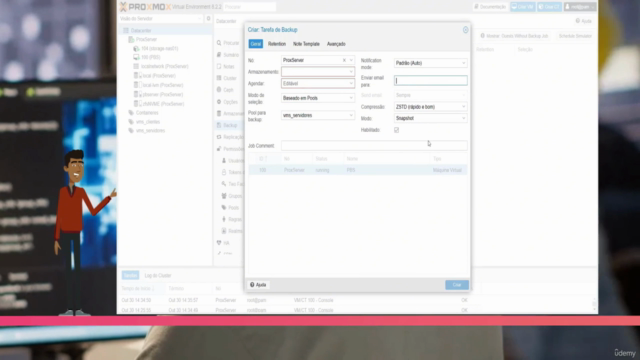Click the Ajuda button at top right
The height and width of the screenshot is (360, 640).
(x=583, y=21)
